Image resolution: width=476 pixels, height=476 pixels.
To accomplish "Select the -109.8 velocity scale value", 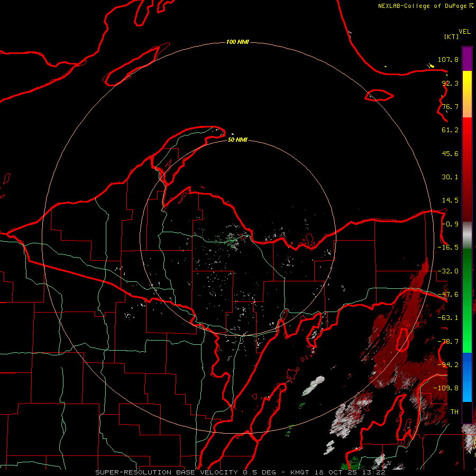I will pos(446,388).
